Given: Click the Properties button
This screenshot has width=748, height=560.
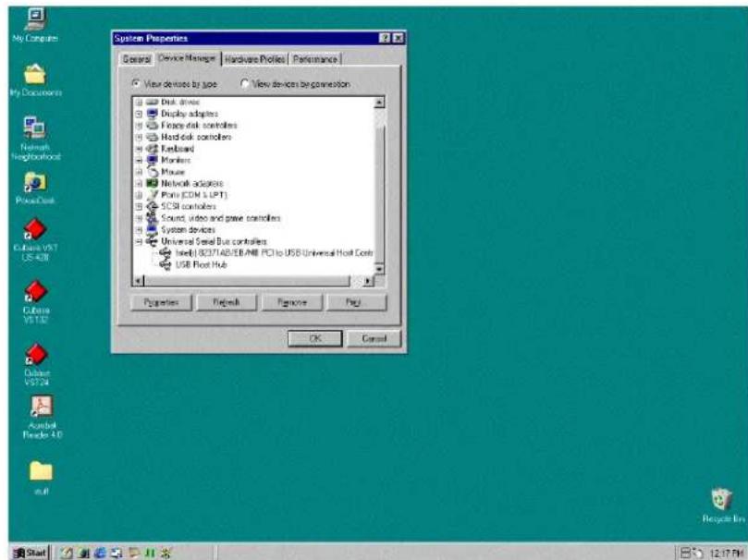Looking at the screenshot, I should click(161, 302).
